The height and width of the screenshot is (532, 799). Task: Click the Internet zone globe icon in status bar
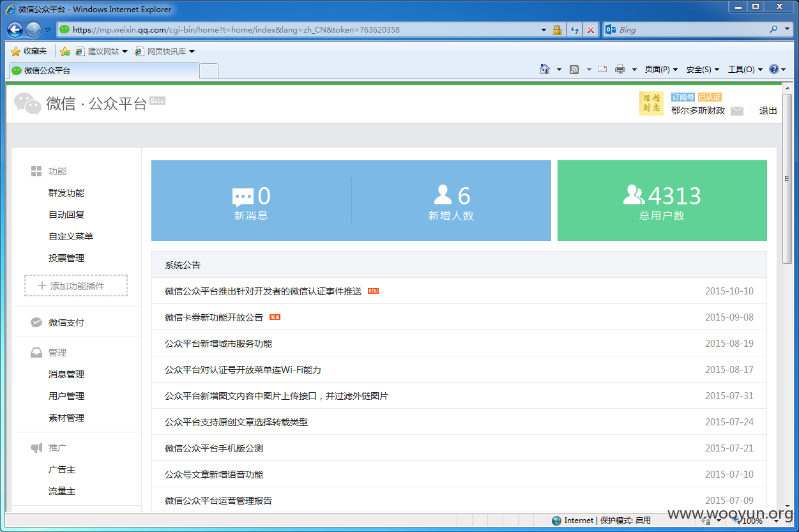[556, 521]
